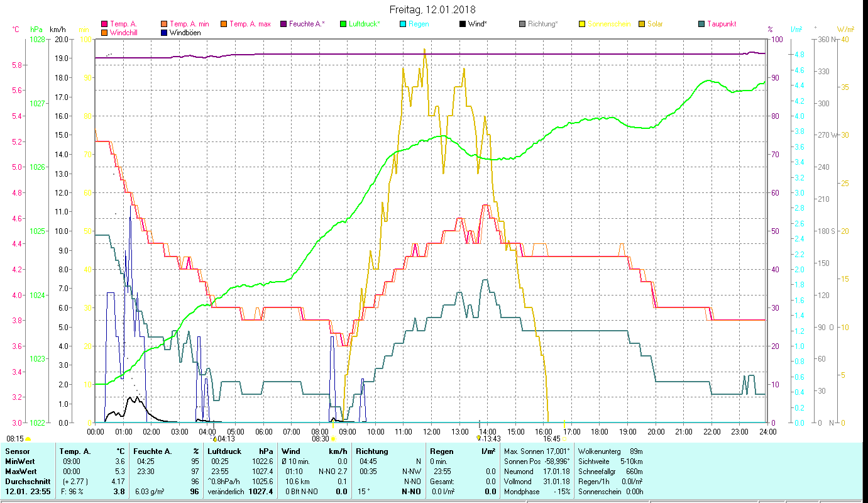Click the average temperature value 4.17
This screenshot has width=868, height=503.
(x=118, y=482)
